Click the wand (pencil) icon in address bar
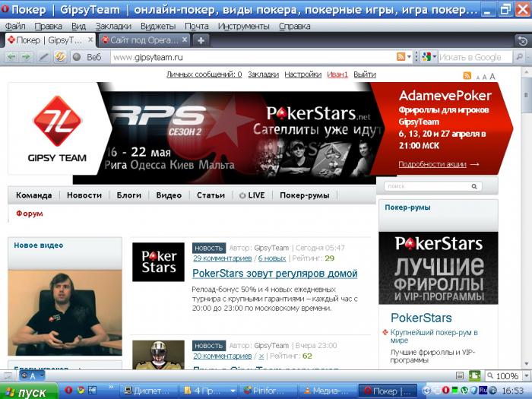This screenshot has width=532, height=399. pyautogui.click(x=43, y=57)
